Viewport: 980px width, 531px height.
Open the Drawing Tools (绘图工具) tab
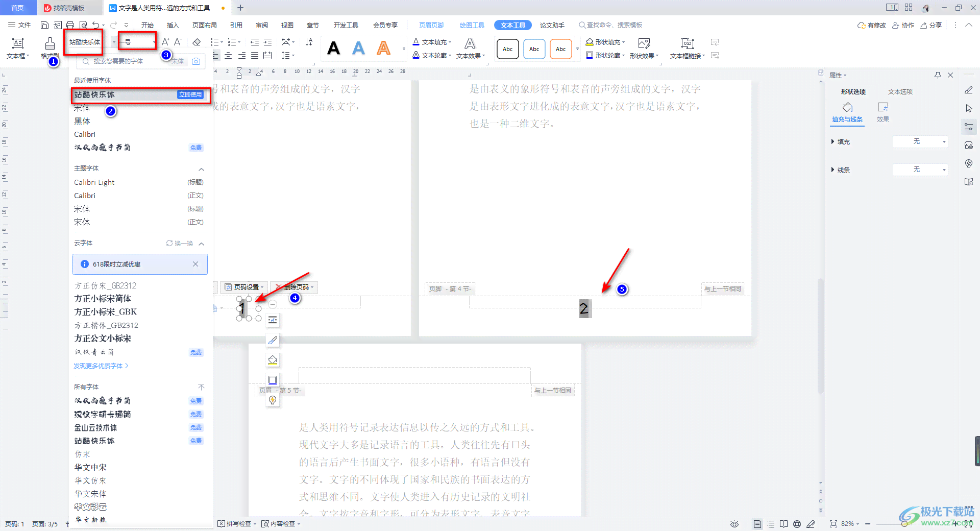(x=472, y=25)
